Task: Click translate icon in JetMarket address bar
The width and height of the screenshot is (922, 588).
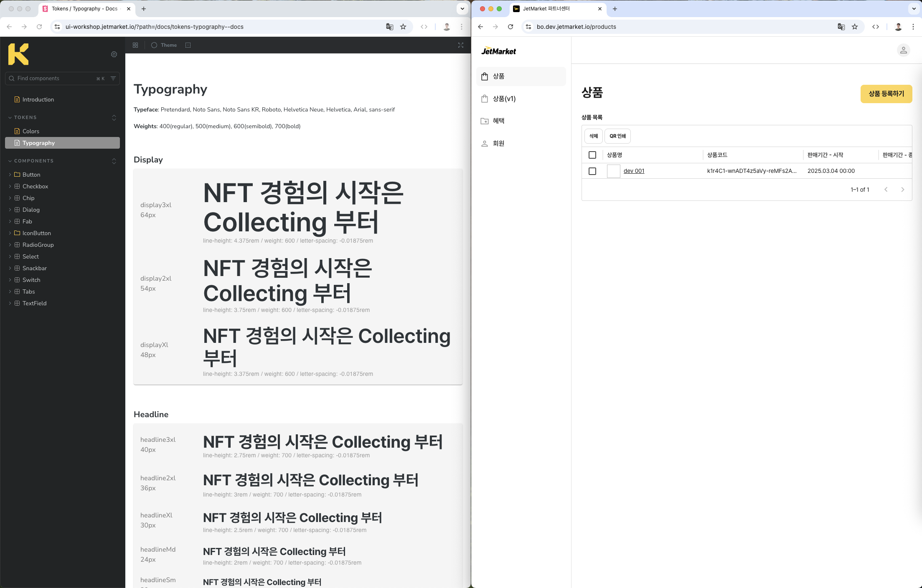Action: pyautogui.click(x=841, y=27)
